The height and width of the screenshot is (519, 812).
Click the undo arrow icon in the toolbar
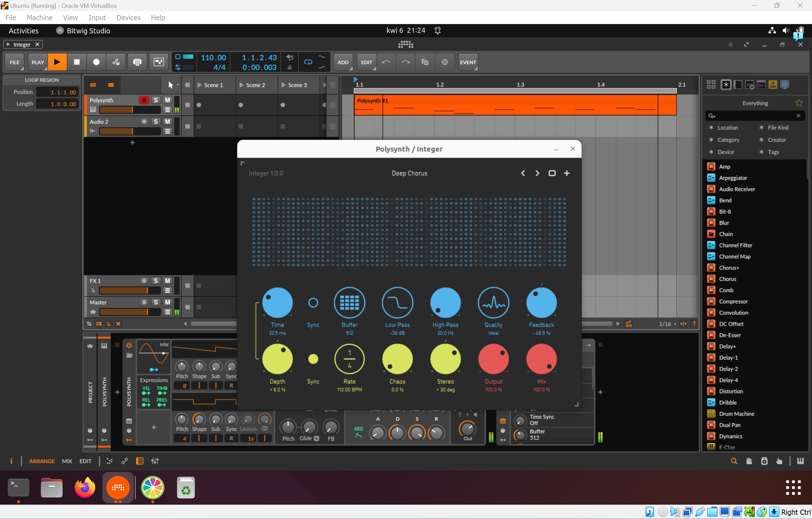(386, 62)
